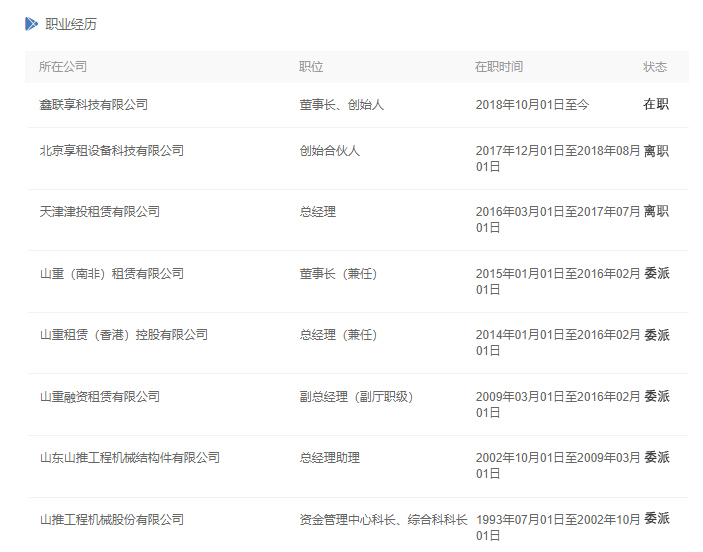Select position 总经理（兼任）

coord(339,335)
